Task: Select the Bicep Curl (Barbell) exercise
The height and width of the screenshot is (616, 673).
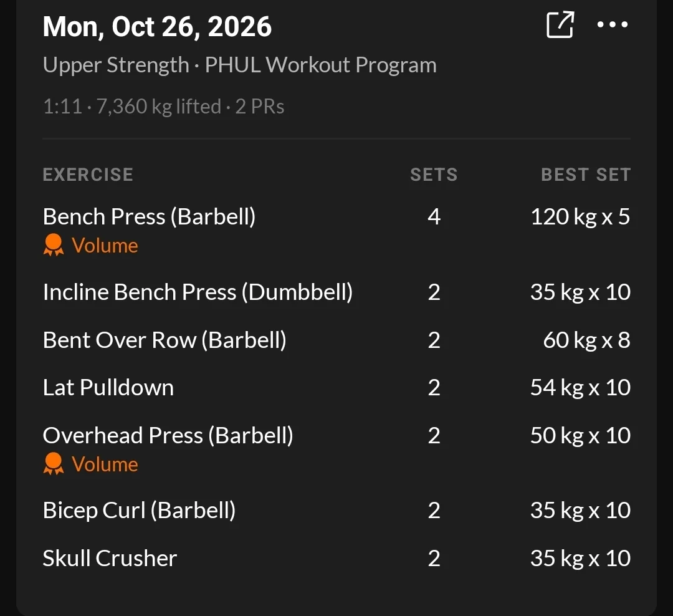Action: [x=139, y=511]
